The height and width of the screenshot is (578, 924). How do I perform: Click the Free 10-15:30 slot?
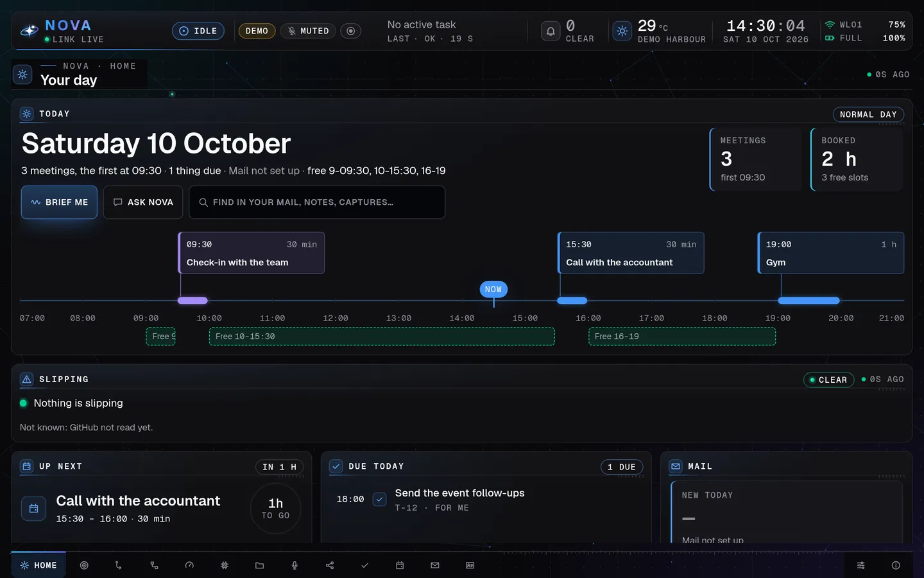coord(382,337)
